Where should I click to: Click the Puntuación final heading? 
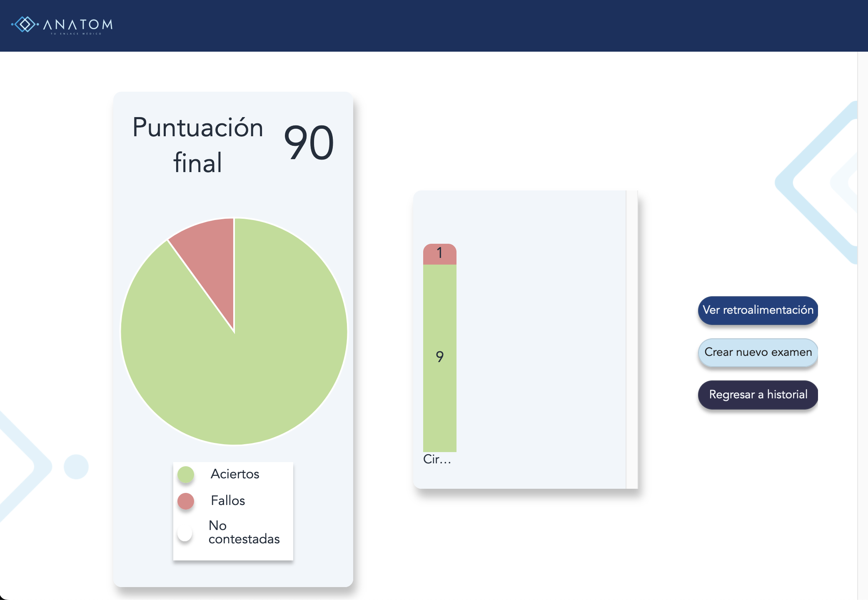pos(198,144)
